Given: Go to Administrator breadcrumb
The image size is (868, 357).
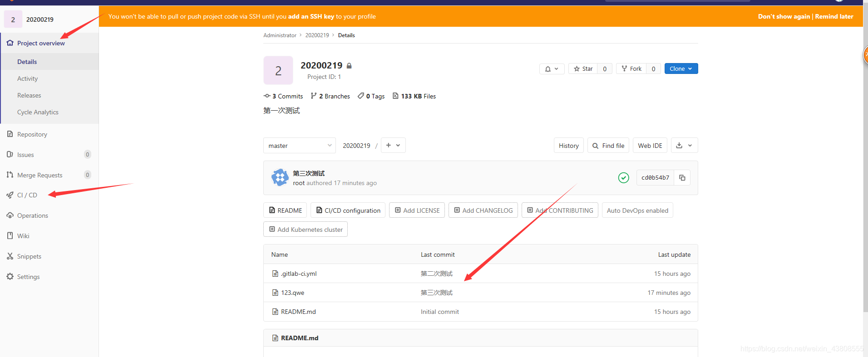Looking at the screenshot, I should coord(280,35).
